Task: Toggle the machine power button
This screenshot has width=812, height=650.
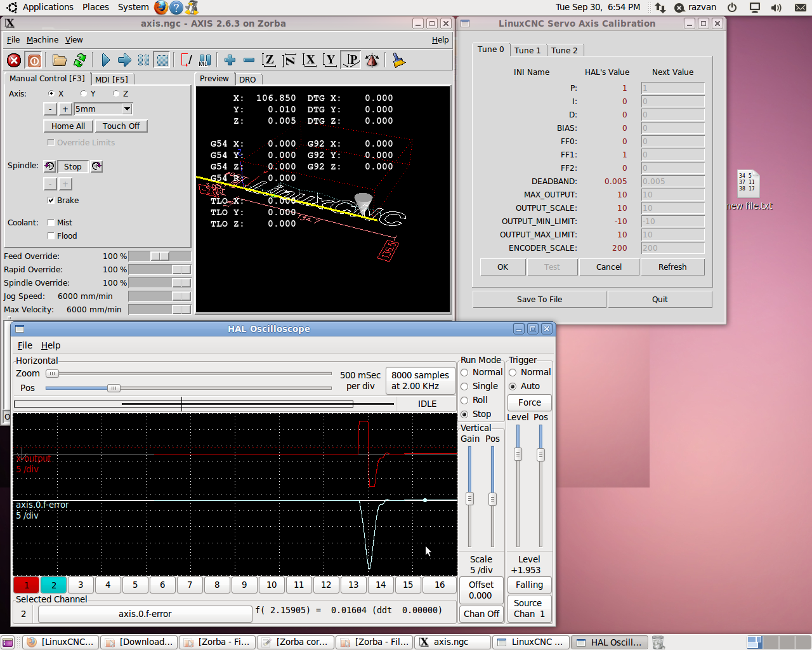Action: click(x=34, y=60)
